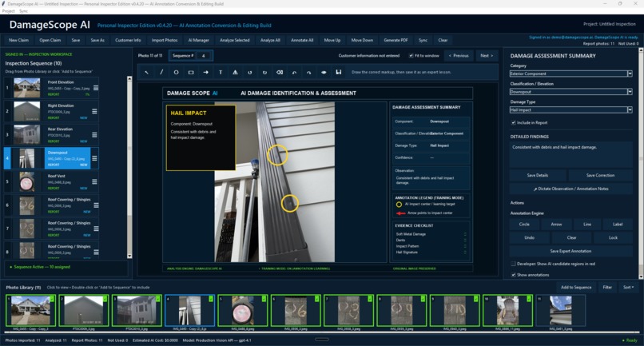Toggle green check on library photo 10
Image resolution: width=644 pixels, height=346 pixels.
(x=529, y=299)
